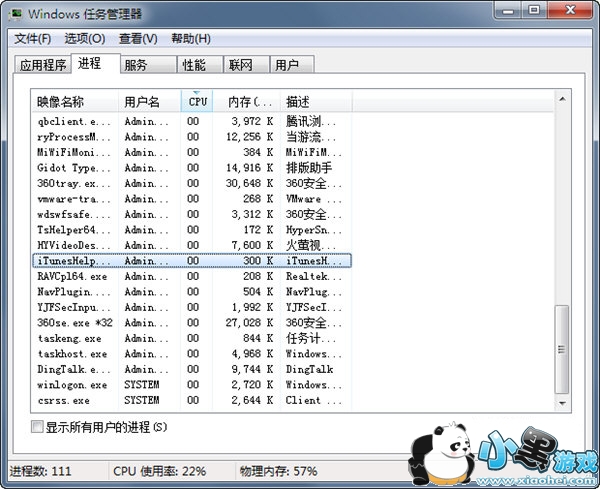
Task: Select the taskeng.exe process row
Action: pyautogui.click(x=191, y=338)
